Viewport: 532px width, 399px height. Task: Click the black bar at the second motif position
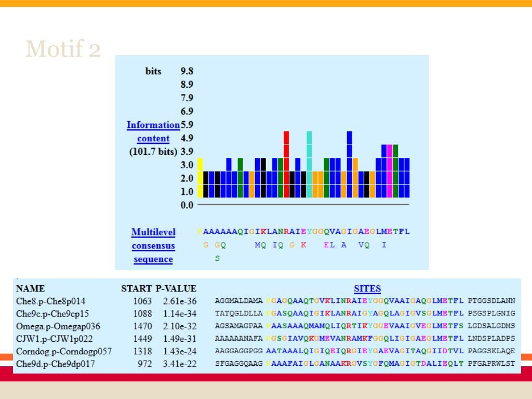click(206, 183)
